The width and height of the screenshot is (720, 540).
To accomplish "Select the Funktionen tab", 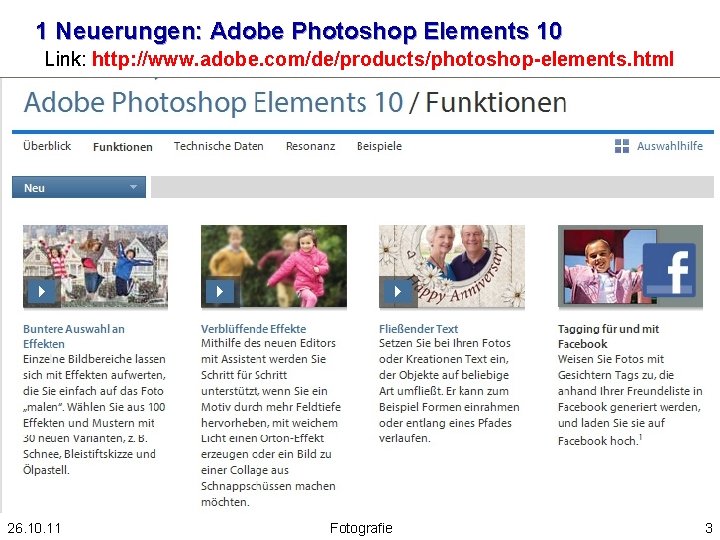I will pos(123,147).
